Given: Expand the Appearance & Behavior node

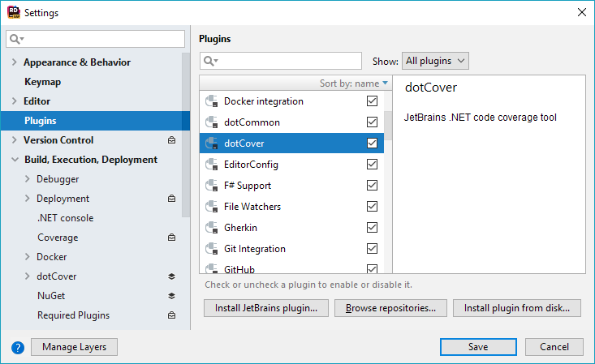Looking at the screenshot, I should coord(15,62).
